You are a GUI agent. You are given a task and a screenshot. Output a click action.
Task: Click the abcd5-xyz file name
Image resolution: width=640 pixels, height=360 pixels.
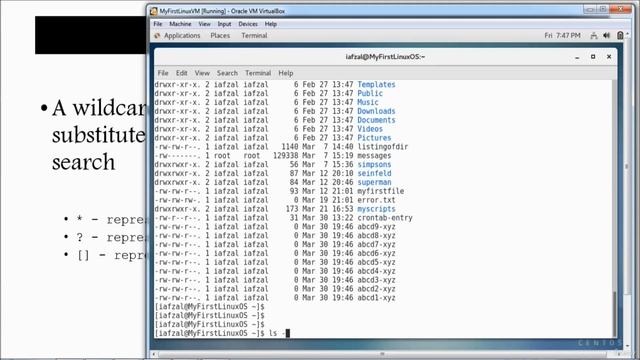coord(376,262)
